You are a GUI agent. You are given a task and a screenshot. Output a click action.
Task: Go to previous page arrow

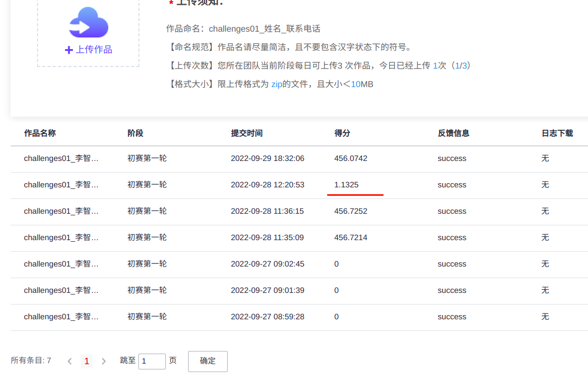70,361
